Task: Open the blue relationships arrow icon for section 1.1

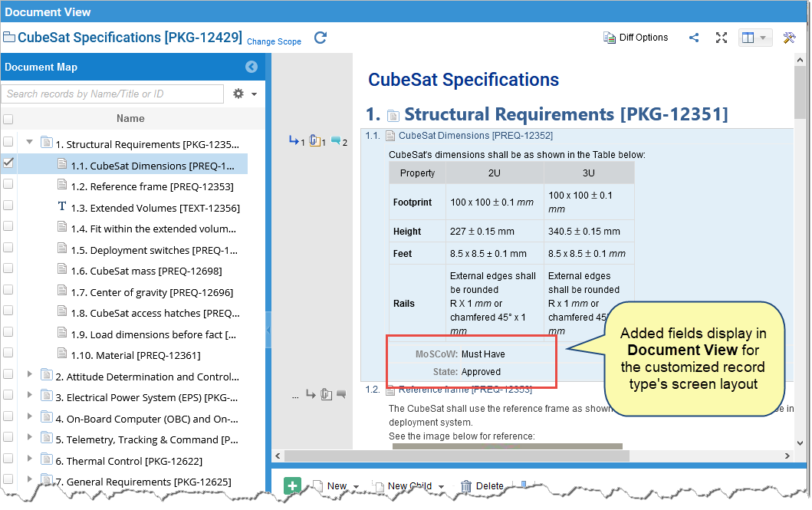Action: tap(294, 140)
